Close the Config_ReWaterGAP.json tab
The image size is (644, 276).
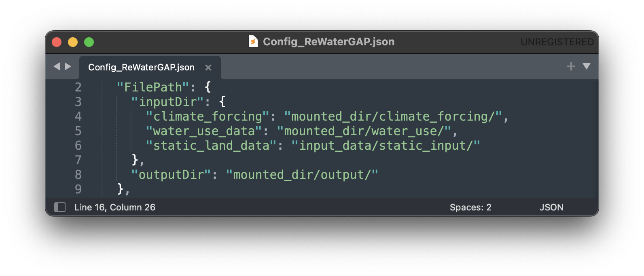pos(208,68)
